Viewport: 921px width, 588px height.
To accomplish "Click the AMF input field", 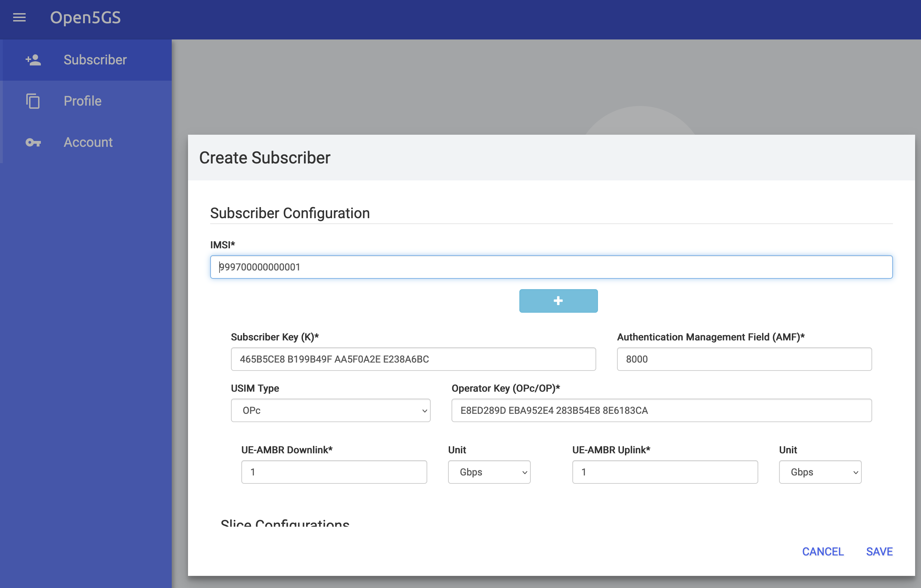I will coord(744,359).
